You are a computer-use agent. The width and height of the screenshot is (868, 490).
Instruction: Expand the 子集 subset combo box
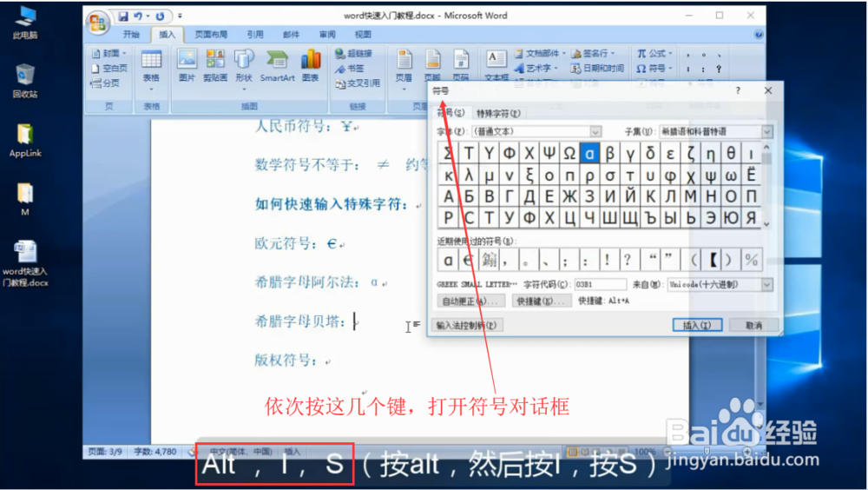(766, 131)
